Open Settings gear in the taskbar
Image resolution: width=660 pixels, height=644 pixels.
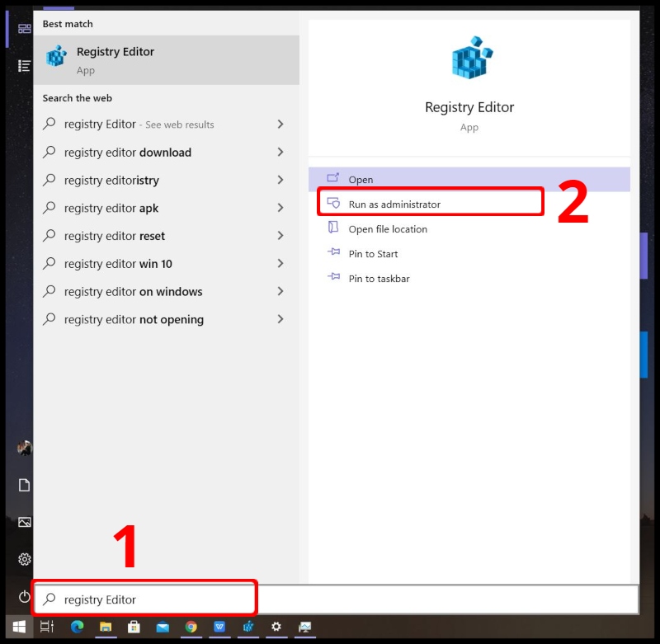coord(276,627)
